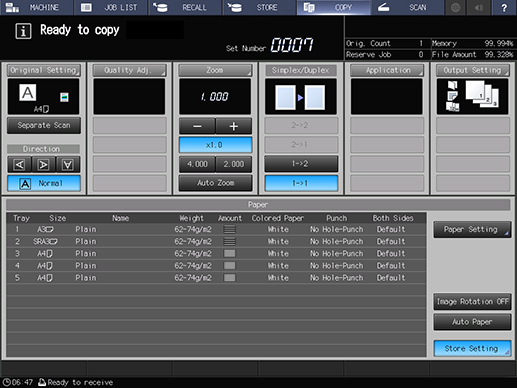Click the Simplex/Duplex header
The width and height of the screenshot is (517, 388).
coord(301,70)
